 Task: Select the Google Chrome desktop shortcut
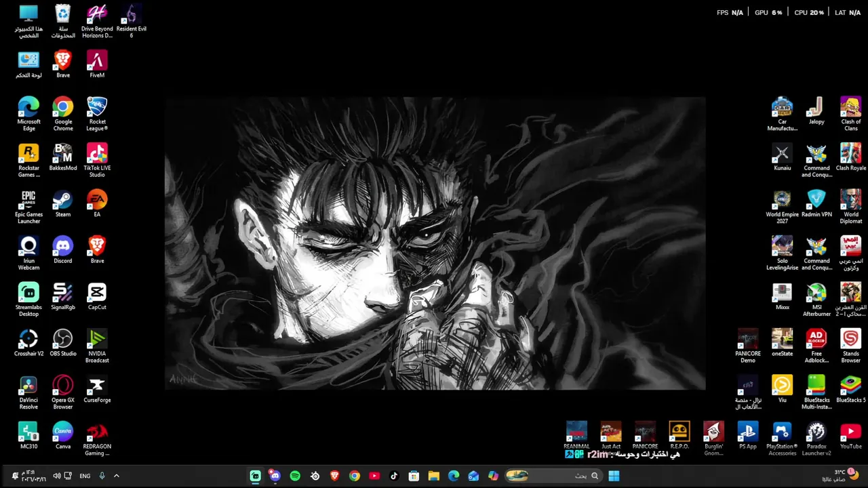63,114
